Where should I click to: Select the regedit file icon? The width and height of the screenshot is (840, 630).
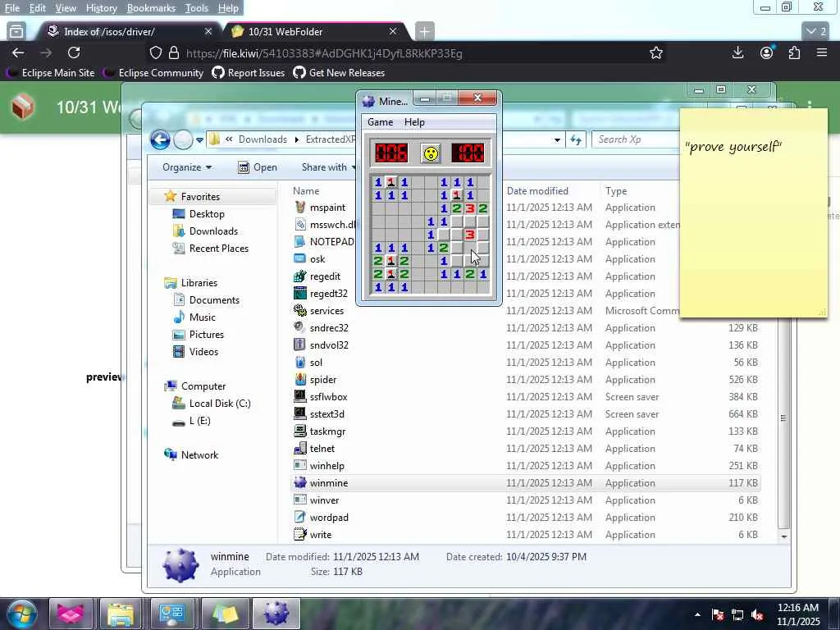(x=300, y=276)
